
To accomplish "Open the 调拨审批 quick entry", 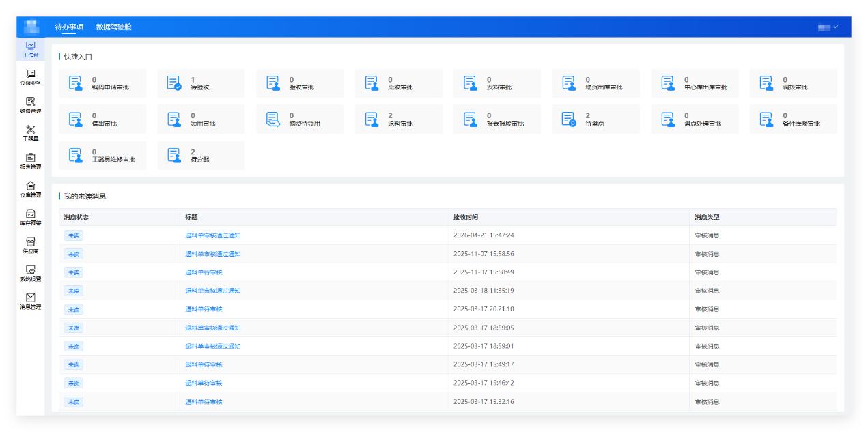I will (x=794, y=83).
